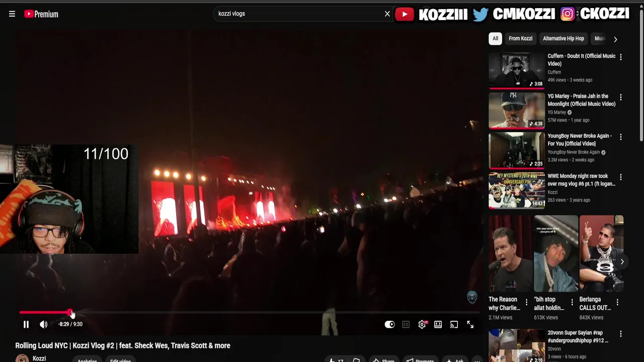Viewport: 644px width, 362px height.
Task: Mute the video volume speaker icon
Action: (x=44, y=324)
